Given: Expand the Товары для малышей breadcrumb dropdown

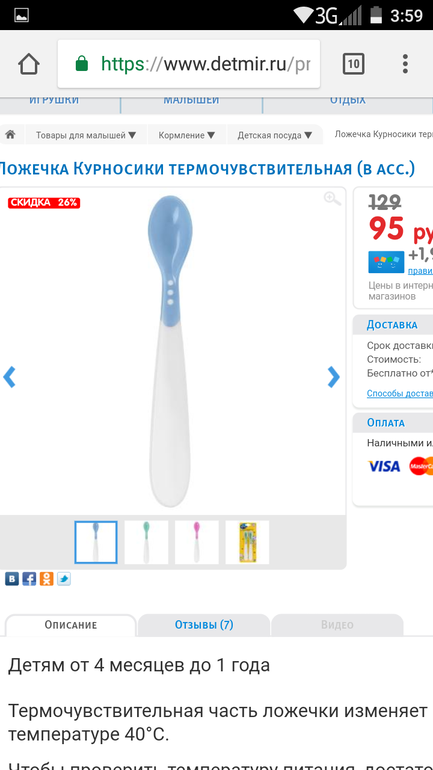Looking at the screenshot, I should (x=85, y=135).
